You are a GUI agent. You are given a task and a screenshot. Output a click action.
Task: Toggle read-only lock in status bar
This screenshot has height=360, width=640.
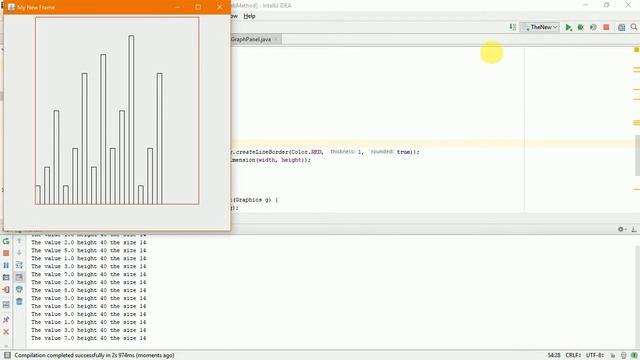coord(613,356)
